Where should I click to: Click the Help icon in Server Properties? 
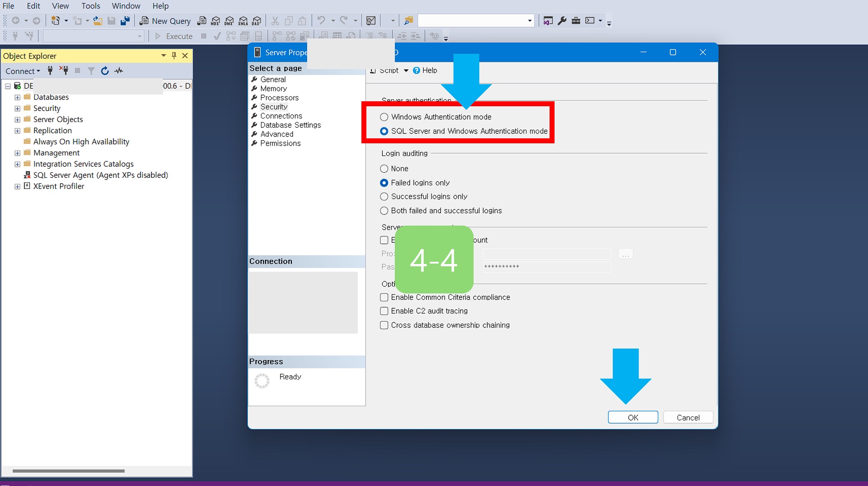pyautogui.click(x=425, y=71)
